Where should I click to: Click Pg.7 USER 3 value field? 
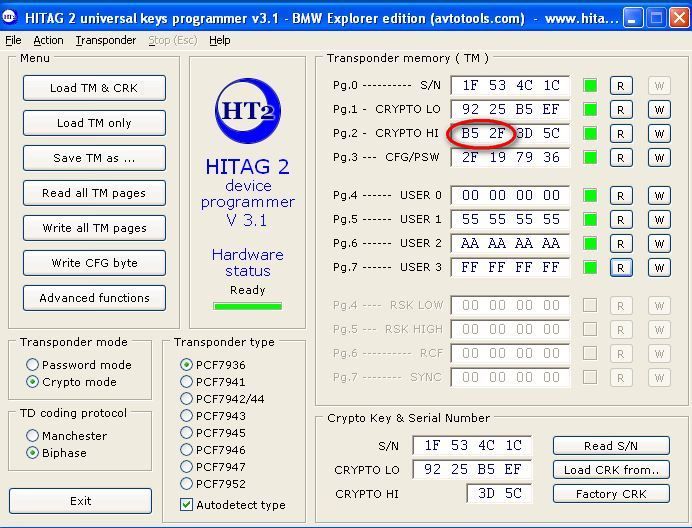[x=510, y=267]
